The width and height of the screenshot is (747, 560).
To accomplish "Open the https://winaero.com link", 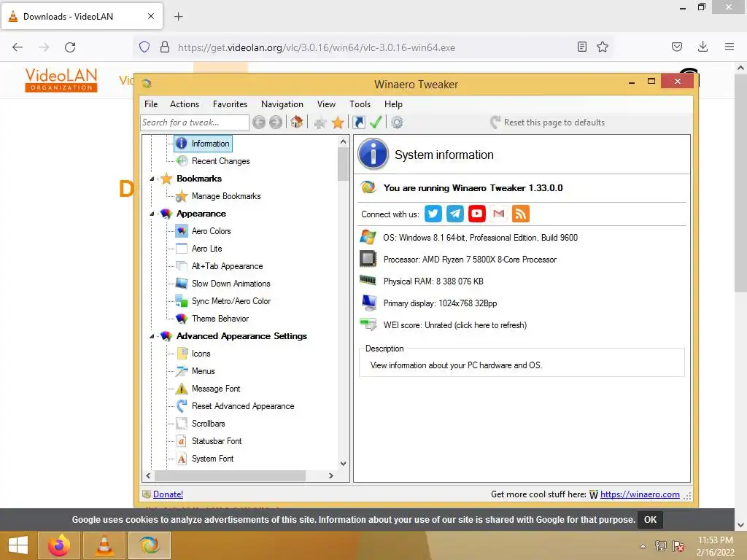I will point(640,494).
